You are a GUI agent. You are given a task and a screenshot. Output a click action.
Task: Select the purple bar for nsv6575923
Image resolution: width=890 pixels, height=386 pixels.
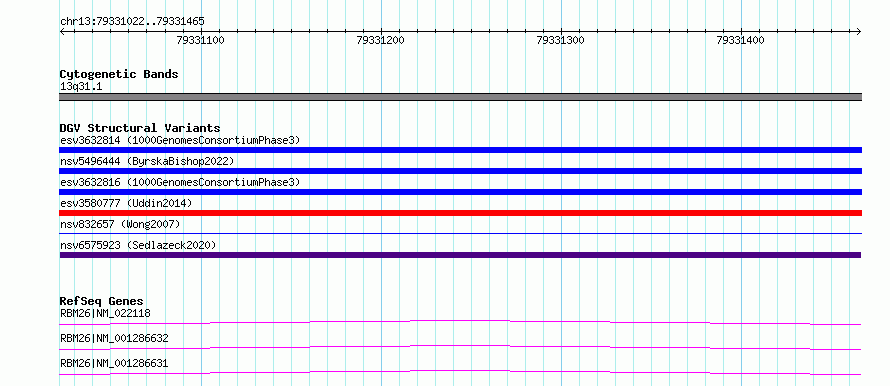click(x=460, y=255)
